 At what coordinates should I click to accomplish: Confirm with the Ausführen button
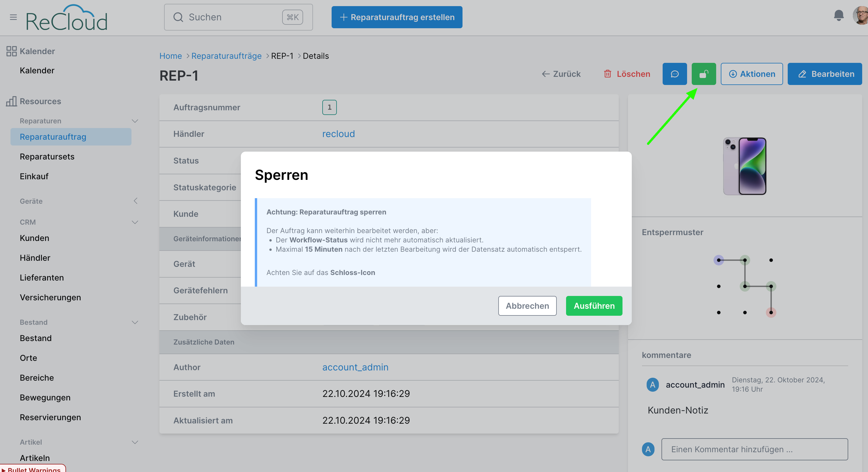click(594, 306)
